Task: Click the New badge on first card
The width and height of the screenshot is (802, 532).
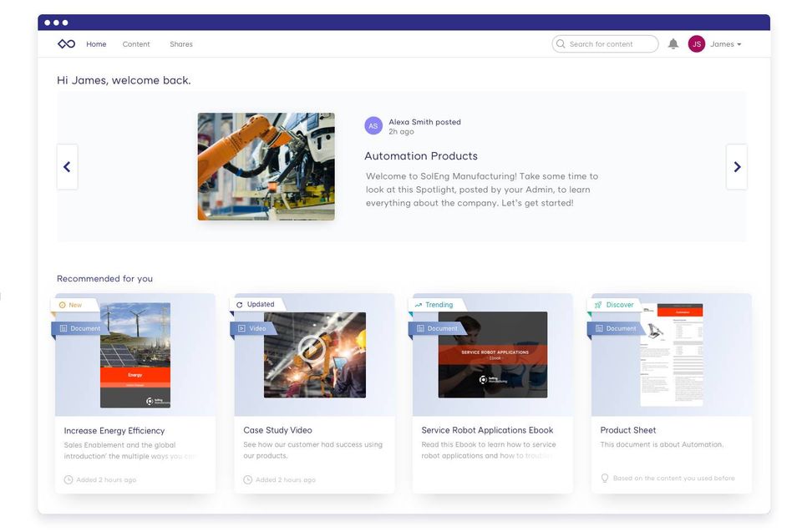Action: (74, 305)
